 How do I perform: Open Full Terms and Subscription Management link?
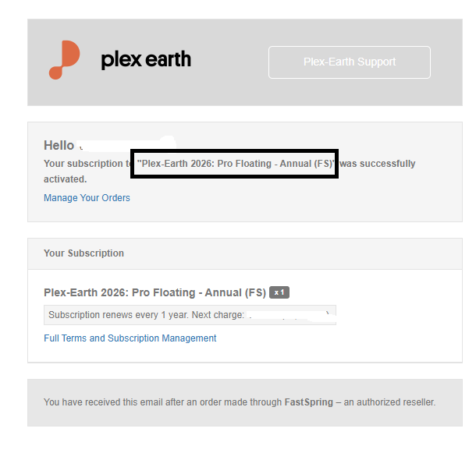click(130, 338)
